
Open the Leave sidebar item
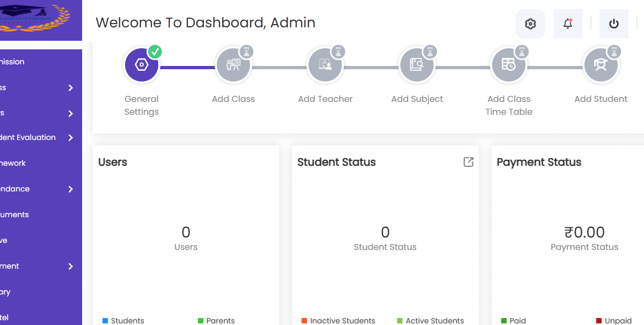(41, 240)
